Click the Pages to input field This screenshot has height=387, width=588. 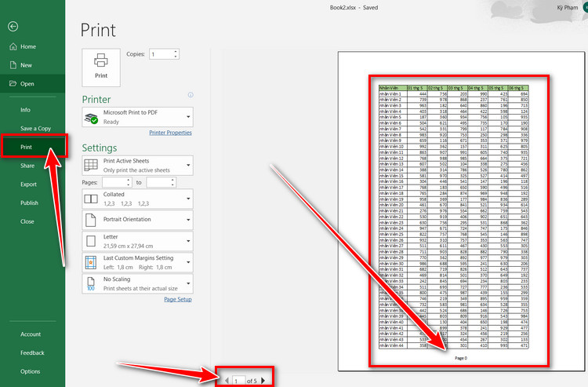coord(158,182)
